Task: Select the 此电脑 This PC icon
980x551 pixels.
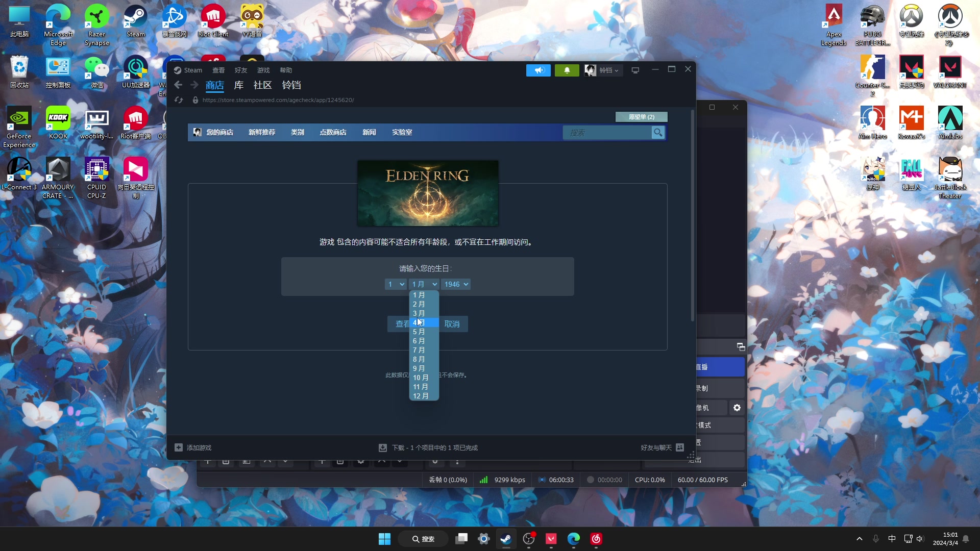Action: (x=19, y=21)
